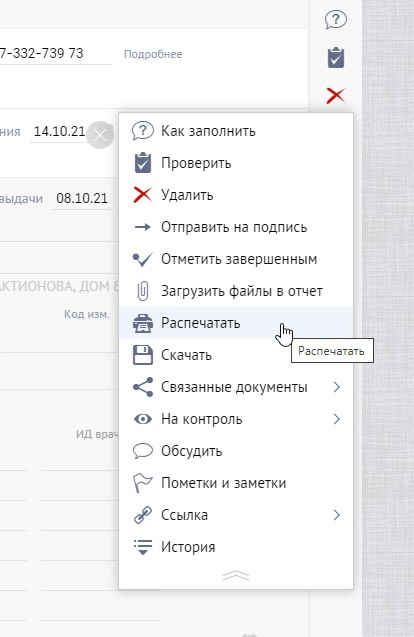Click the speech bubble icon beside Обсудить
Viewport: 414px width, 637px height.
click(143, 451)
